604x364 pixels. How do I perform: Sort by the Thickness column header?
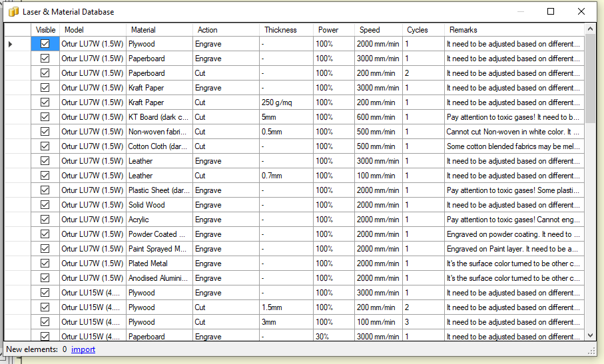tap(286, 30)
